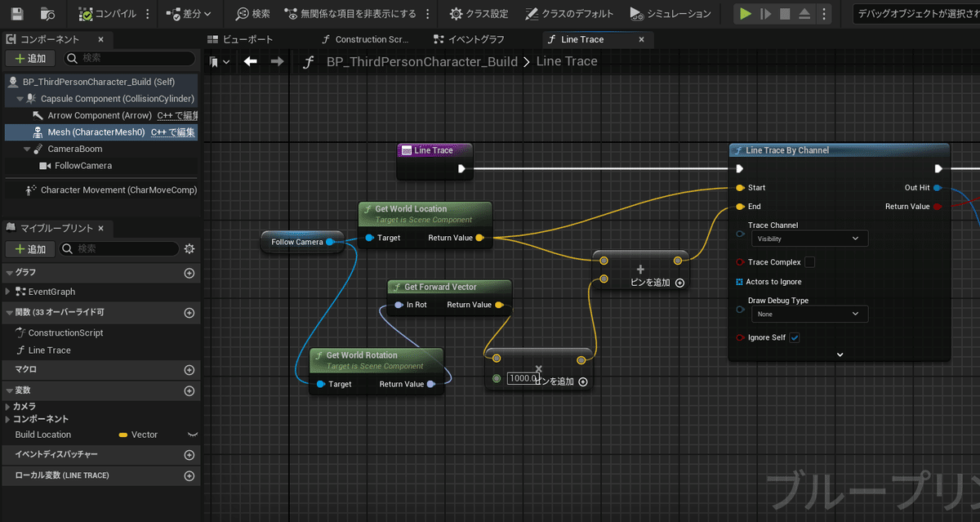Collapse the CameraBoom expander arrow

(x=27, y=149)
